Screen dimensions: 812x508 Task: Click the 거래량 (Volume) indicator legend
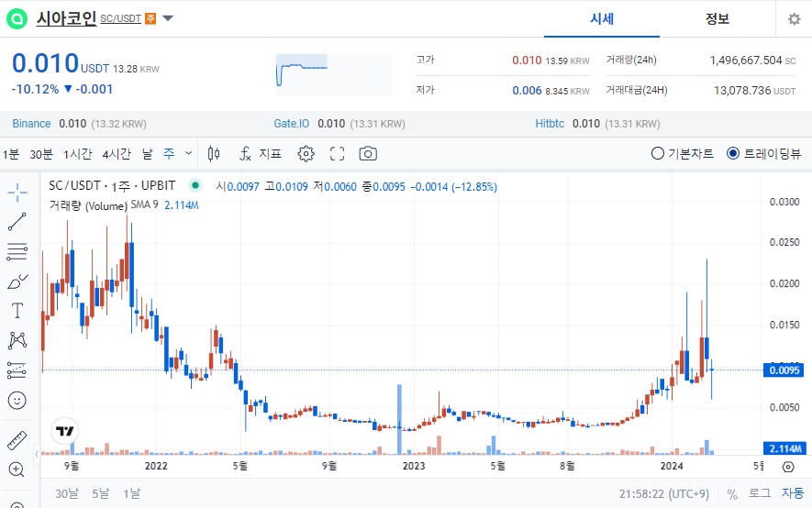tap(88, 206)
